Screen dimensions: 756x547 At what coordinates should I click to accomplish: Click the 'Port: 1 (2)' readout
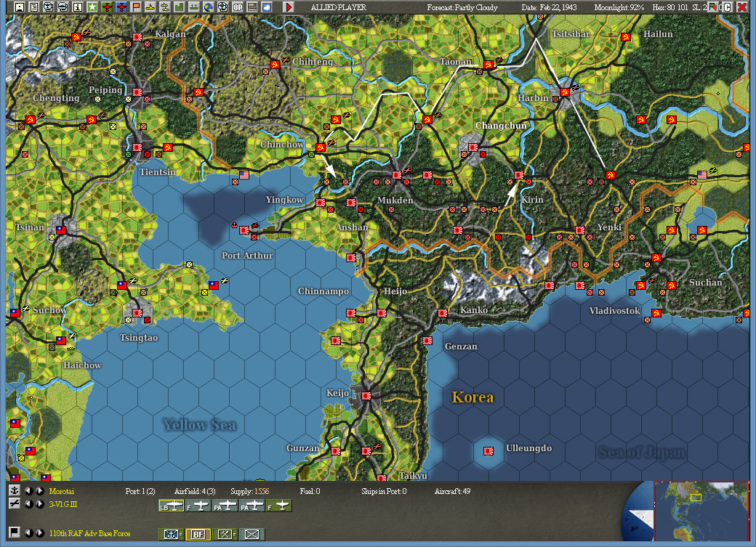140,491
